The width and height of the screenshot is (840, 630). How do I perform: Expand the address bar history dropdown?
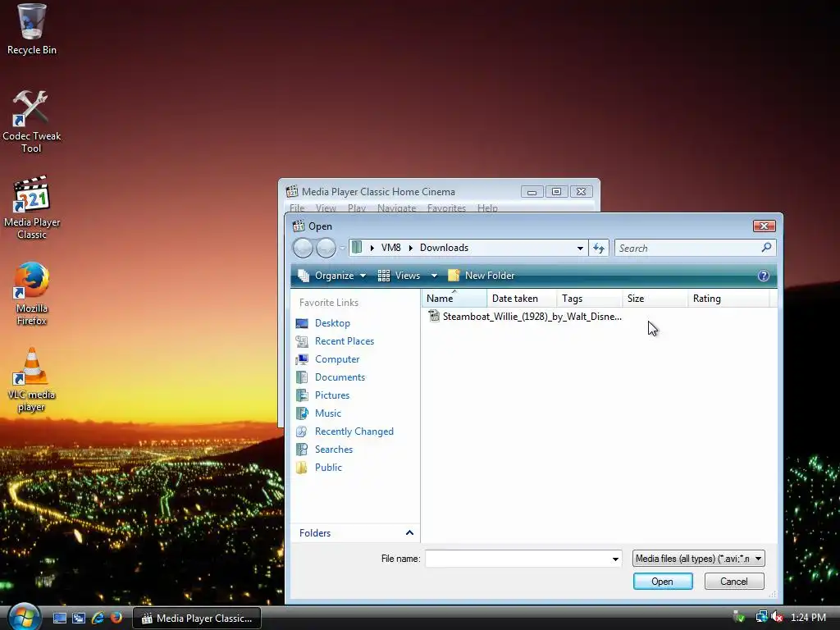(580, 248)
